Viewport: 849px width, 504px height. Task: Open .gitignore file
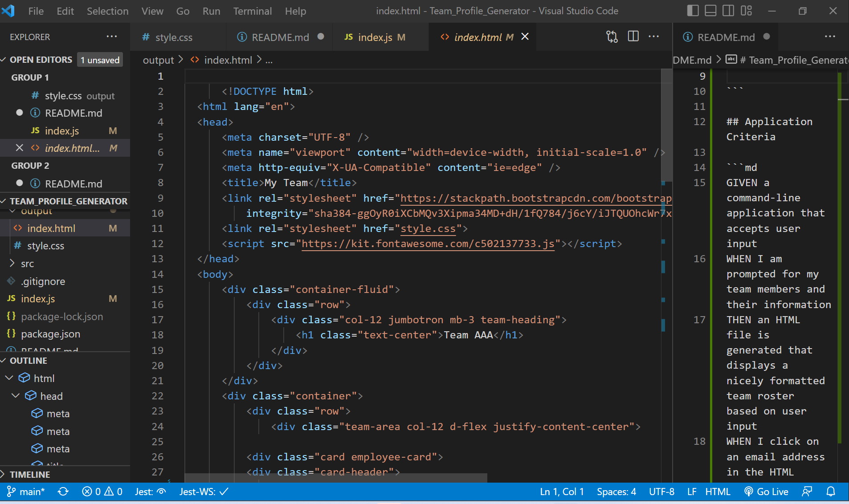65,281
